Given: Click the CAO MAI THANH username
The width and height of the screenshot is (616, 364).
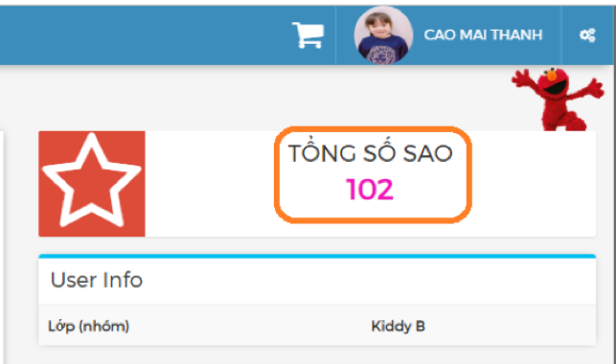Looking at the screenshot, I should pyautogui.click(x=483, y=34).
